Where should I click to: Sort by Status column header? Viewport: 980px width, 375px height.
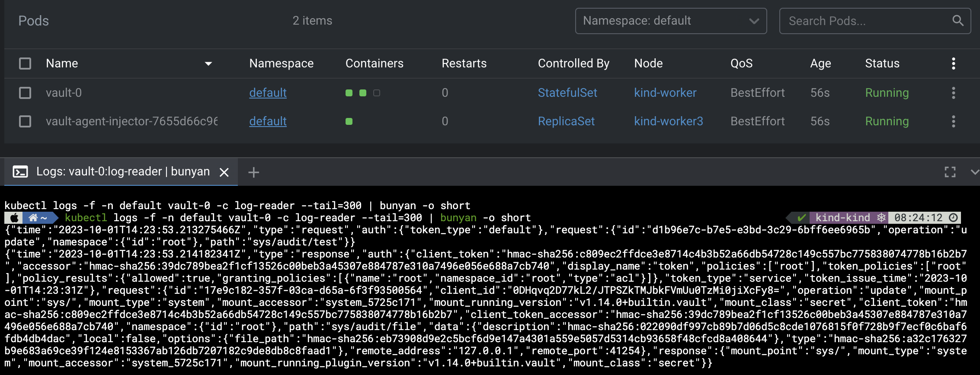(x=882, y=64)
